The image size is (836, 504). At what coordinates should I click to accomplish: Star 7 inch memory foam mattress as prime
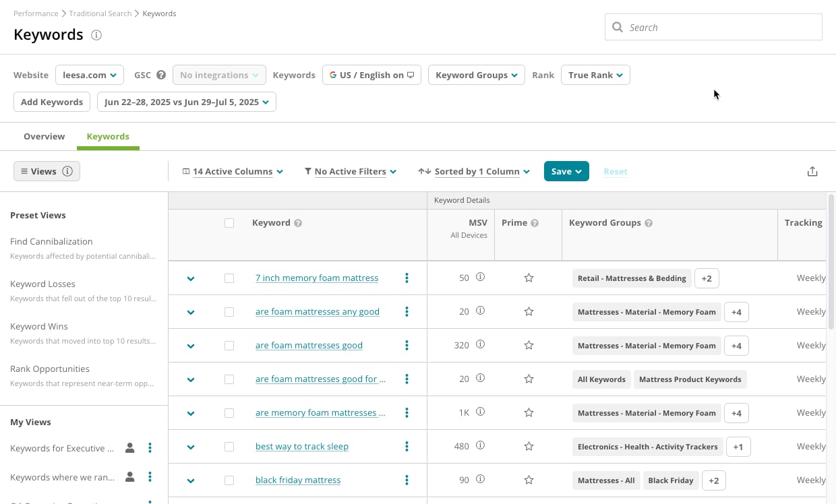[x=529, y=278]
